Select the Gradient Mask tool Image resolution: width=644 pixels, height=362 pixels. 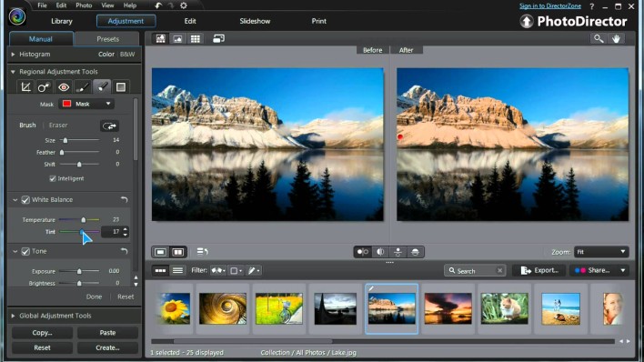(x=121, y=87)
